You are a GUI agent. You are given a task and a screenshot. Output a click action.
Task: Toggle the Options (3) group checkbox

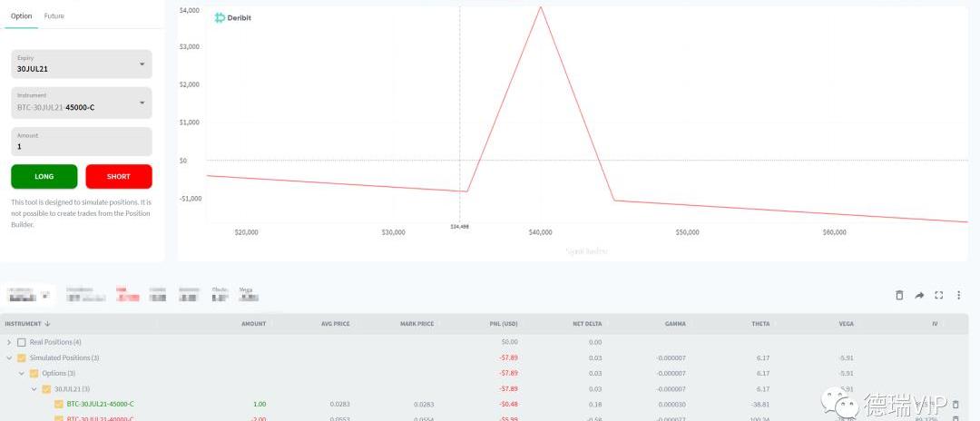pos(34,373)
